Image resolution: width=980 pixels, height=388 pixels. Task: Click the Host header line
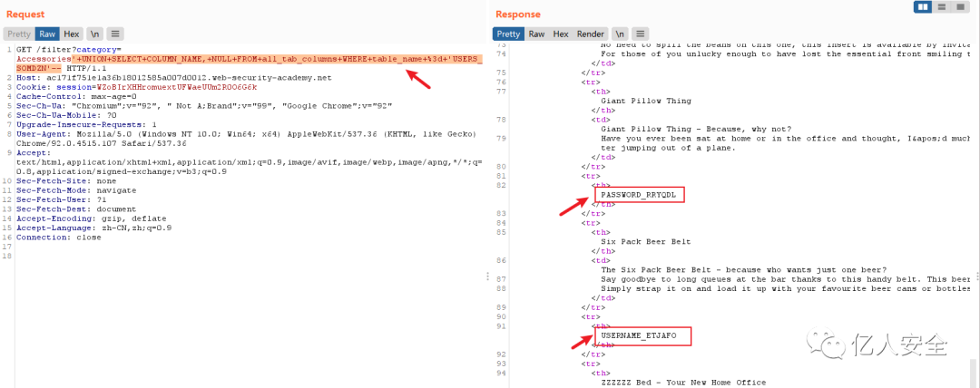pos(173,77)
